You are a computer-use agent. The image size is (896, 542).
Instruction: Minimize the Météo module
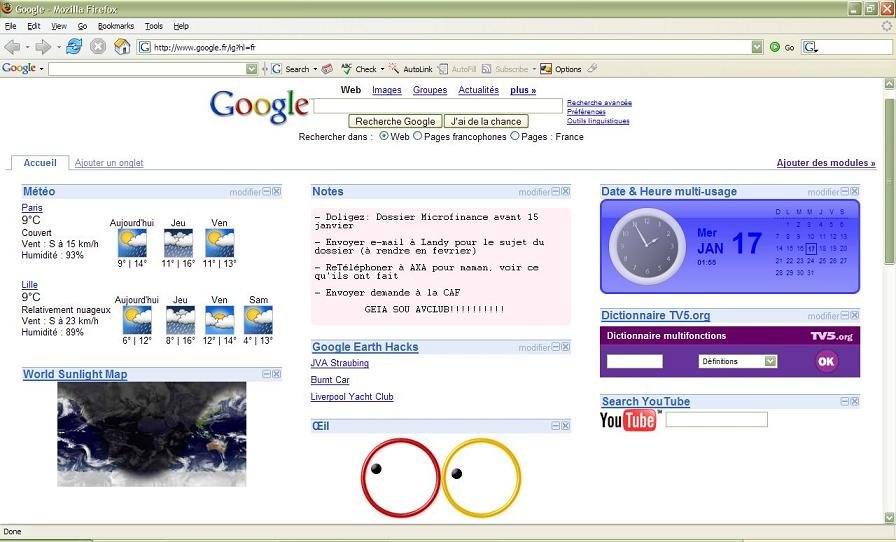coord(266,192)
